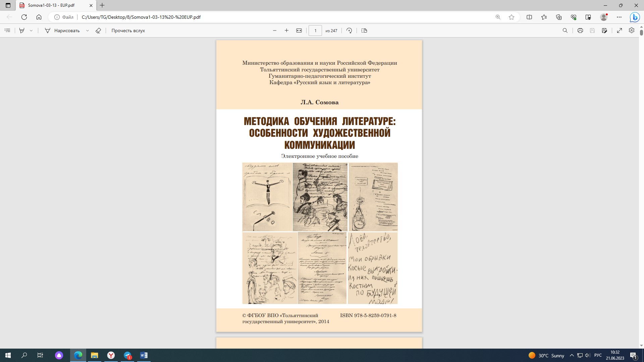Select the eraser tool

click(98, 31)
